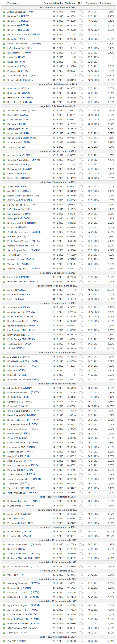The image size is (117, 644).
Task: Click the Brazil flag beside Vittia ON
Action: click(4, 575)
